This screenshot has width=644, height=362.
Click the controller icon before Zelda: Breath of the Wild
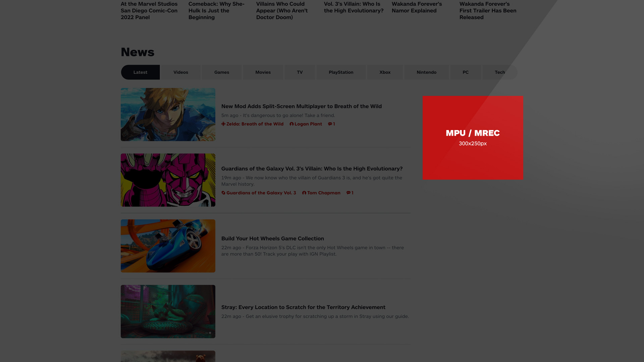point(223,124)
